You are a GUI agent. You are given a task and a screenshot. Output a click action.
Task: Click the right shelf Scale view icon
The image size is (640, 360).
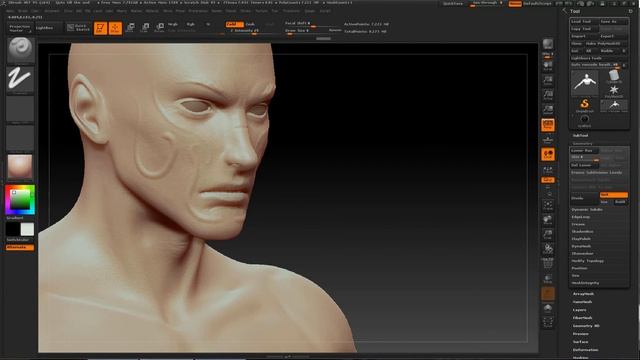(x=548, y=235)
